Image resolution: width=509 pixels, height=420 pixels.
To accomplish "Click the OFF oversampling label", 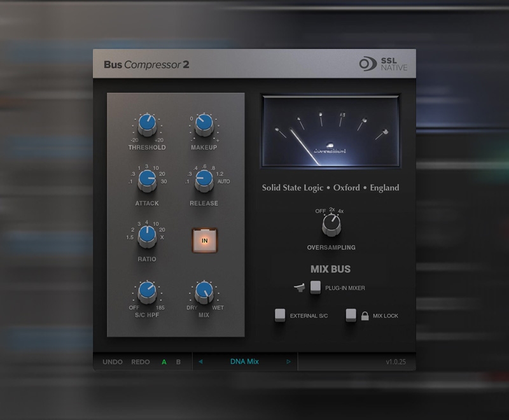I will coord(321,211).
